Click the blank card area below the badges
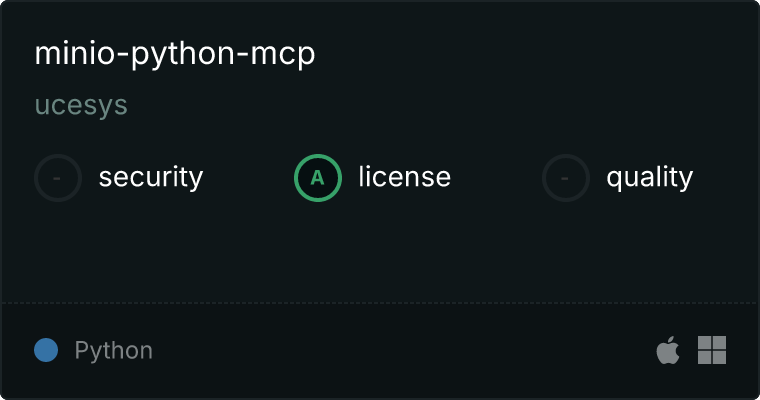 tap(380, 252)
